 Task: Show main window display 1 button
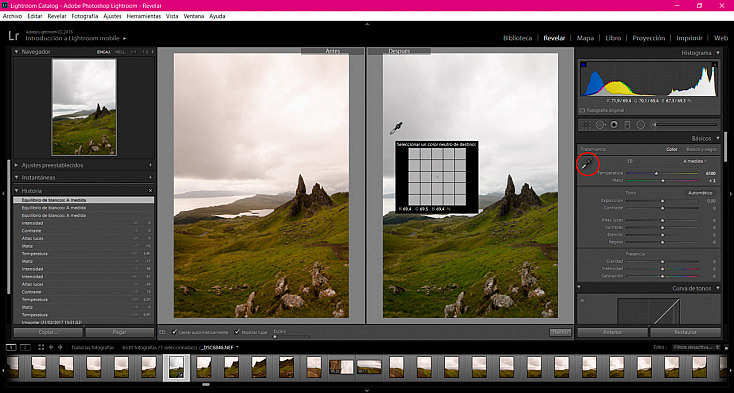[11, 348]
